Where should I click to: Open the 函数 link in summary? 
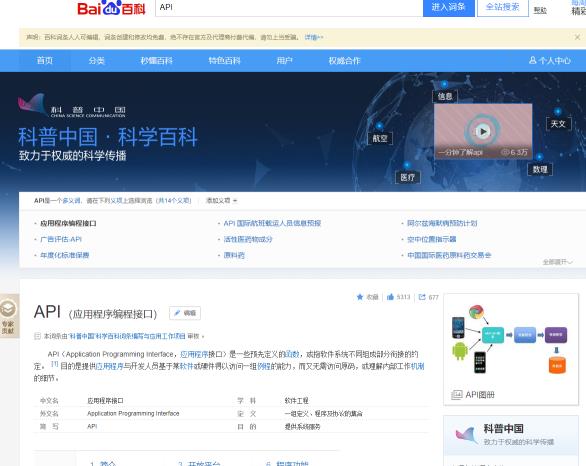click(292, 354)
